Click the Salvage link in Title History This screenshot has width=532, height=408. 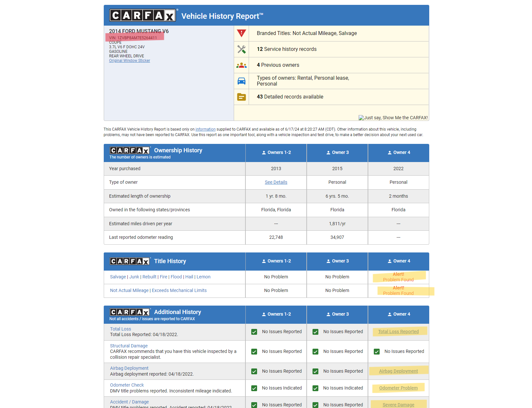coord(118,277)
